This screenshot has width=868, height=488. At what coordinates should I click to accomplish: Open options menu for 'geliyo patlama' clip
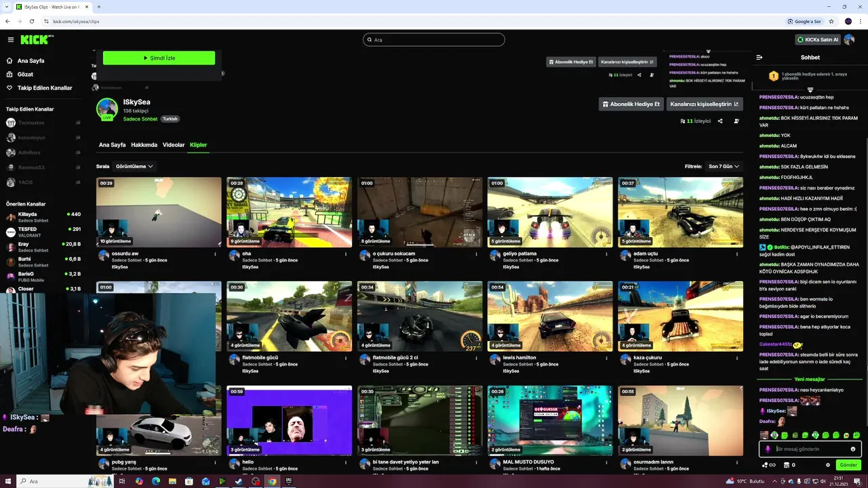[x=606, y=254]
